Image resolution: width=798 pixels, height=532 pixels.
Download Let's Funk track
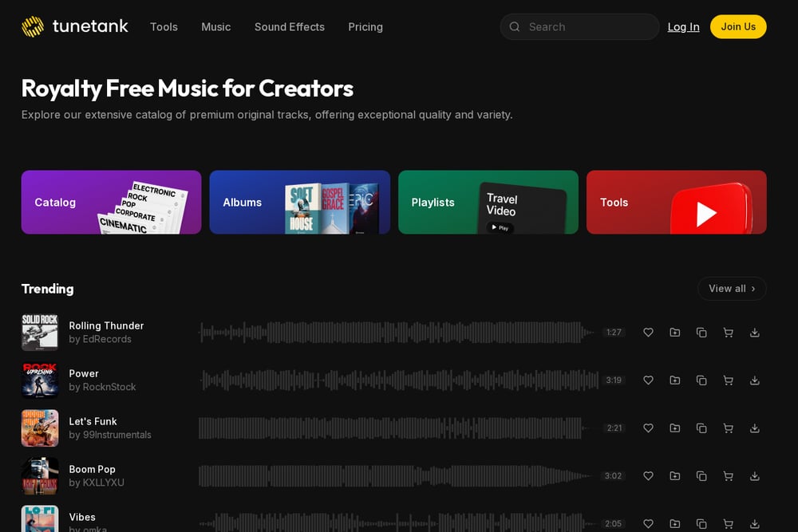755,428
